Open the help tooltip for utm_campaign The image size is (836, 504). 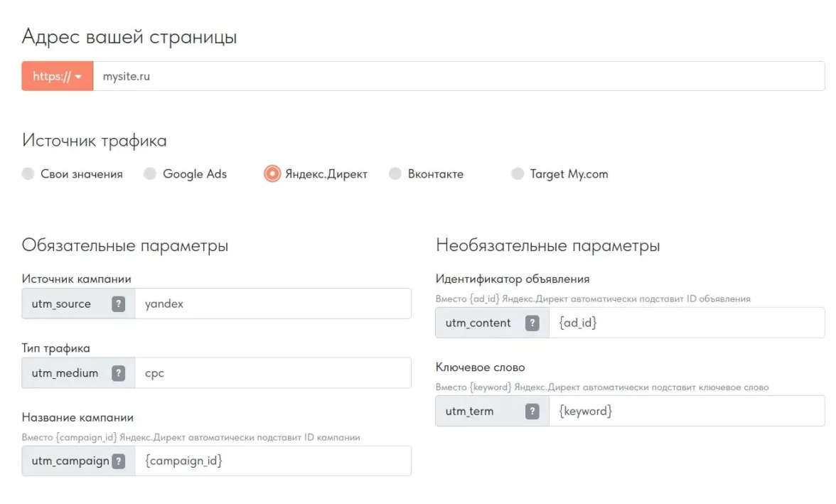pos(119,461)
